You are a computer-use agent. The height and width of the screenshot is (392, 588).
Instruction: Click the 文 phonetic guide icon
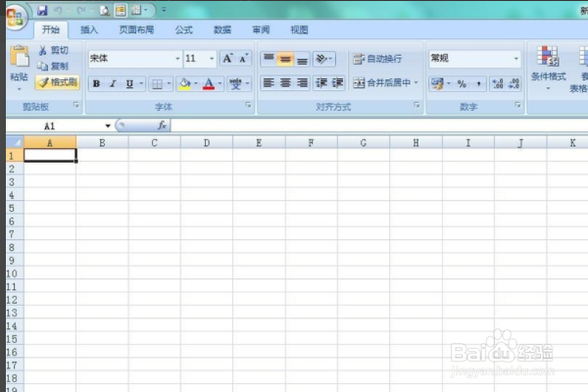coord(236,83)
